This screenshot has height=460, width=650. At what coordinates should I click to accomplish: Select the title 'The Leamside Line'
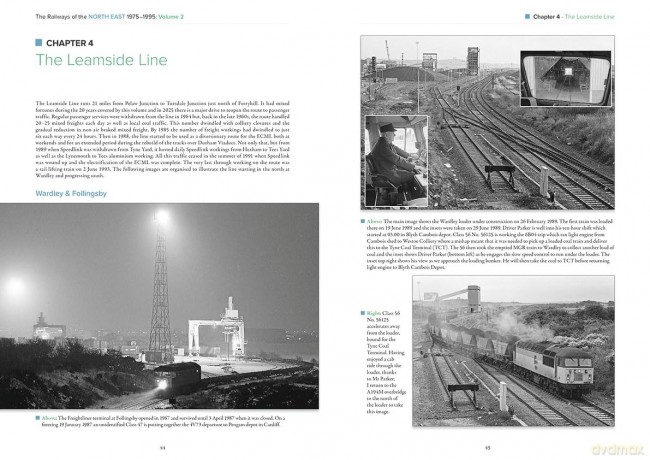click(x=102, y=60)
